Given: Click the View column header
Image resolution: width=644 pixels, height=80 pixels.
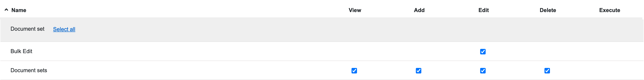Looking at the screenshot, I should tap(355, 10).
